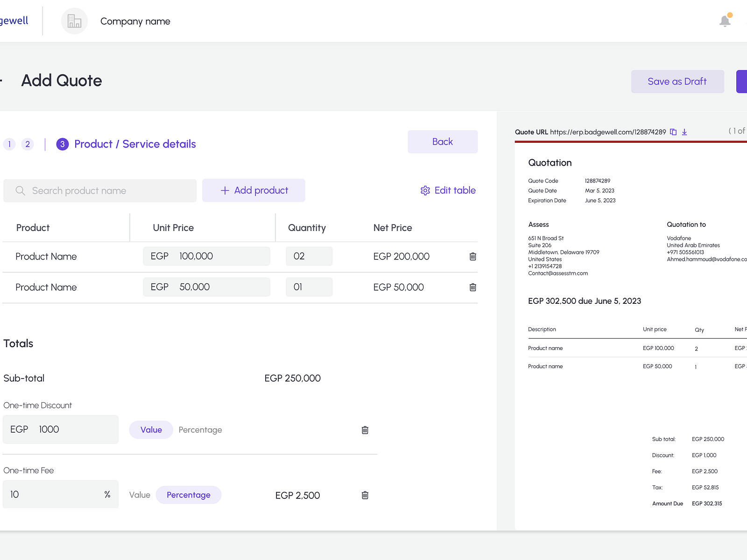This screenshot has width=747, height=560.
Task: Set fee type to Value
Action: (140, 495)
